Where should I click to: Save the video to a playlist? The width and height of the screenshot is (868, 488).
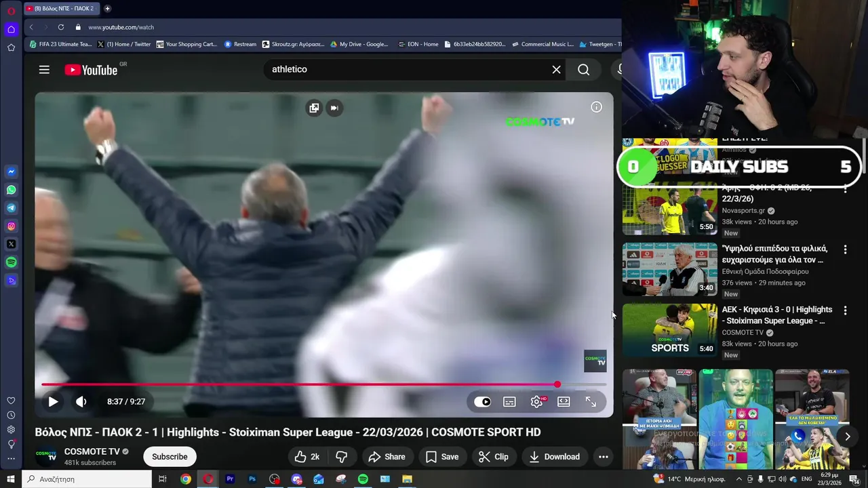coord(442,457)
